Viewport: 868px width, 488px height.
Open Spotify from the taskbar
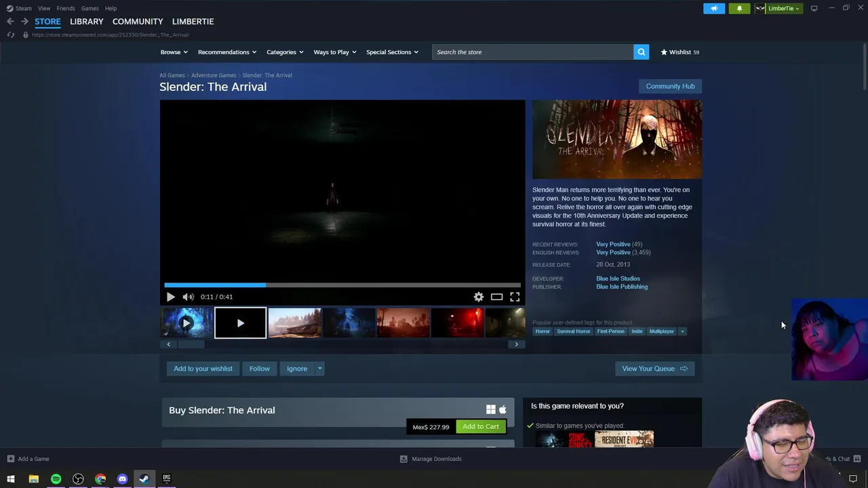click(x=56, y=479)
